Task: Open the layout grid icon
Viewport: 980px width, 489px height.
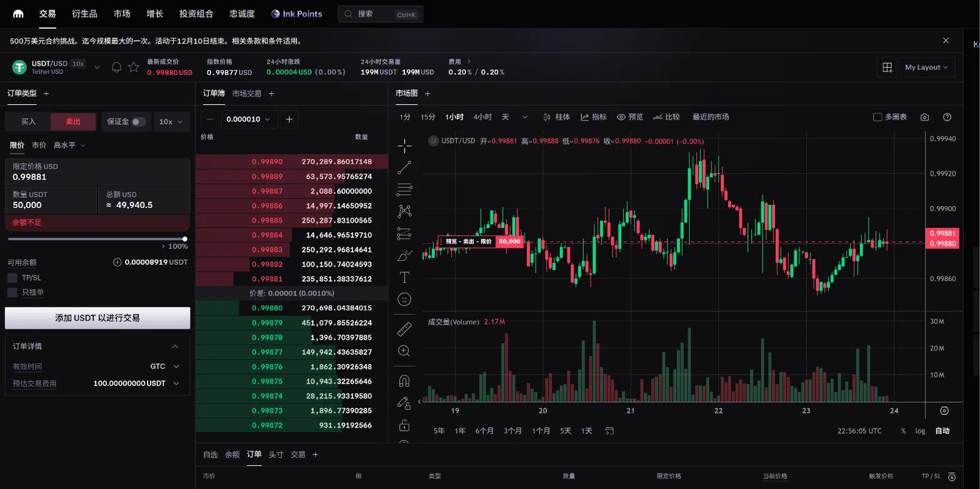Action: click(886, 67)
